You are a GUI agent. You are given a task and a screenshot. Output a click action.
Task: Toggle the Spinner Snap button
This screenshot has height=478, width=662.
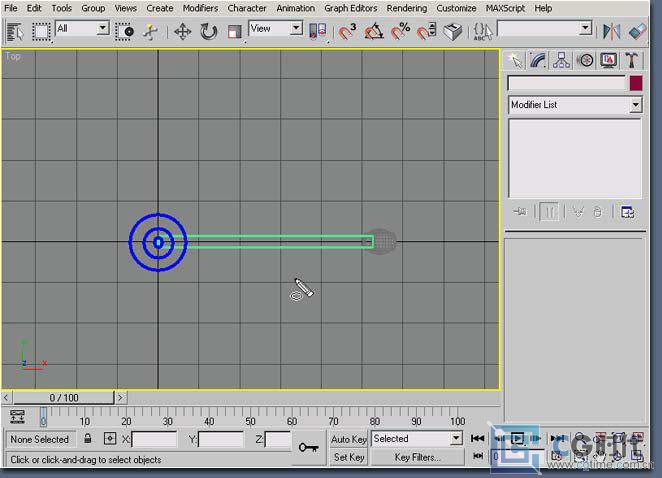point(426,32)
